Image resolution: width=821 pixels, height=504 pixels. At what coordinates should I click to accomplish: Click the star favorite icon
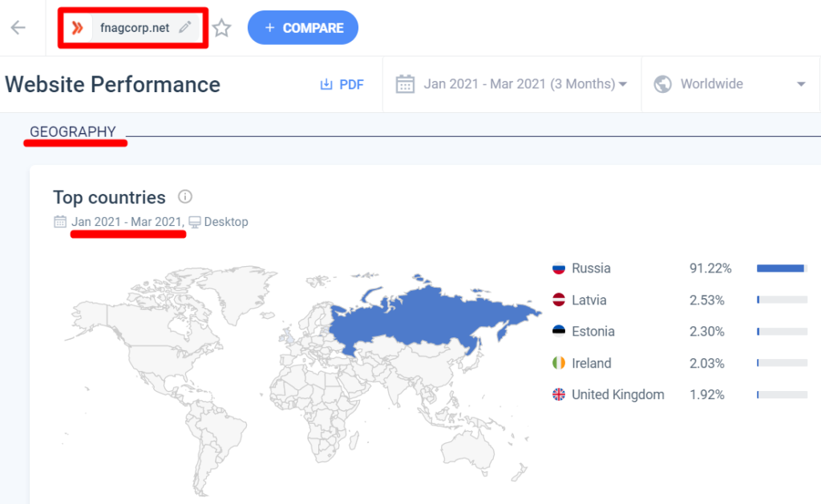(222, 29)
